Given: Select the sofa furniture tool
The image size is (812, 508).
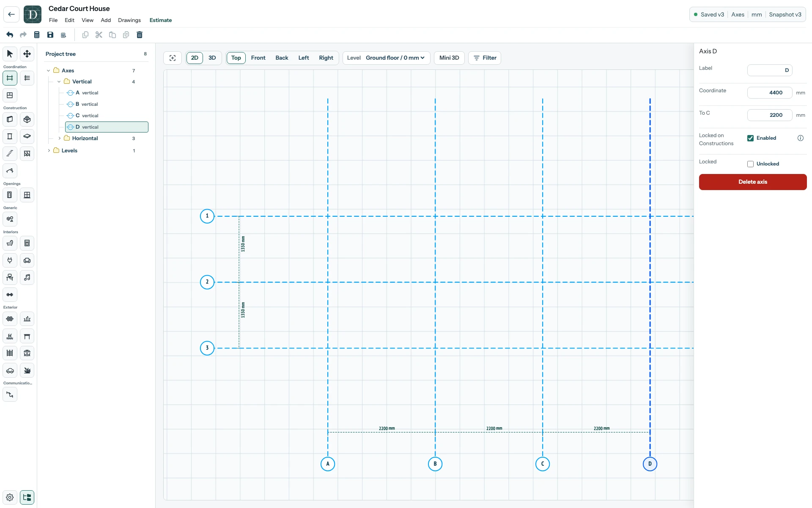Looking at the screenshot, I should [x=27, y=260].
